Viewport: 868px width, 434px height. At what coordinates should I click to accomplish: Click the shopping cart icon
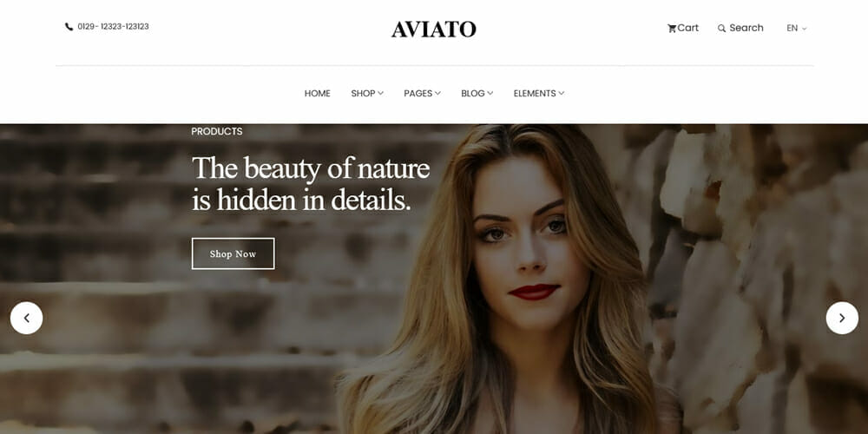point(672,29)
